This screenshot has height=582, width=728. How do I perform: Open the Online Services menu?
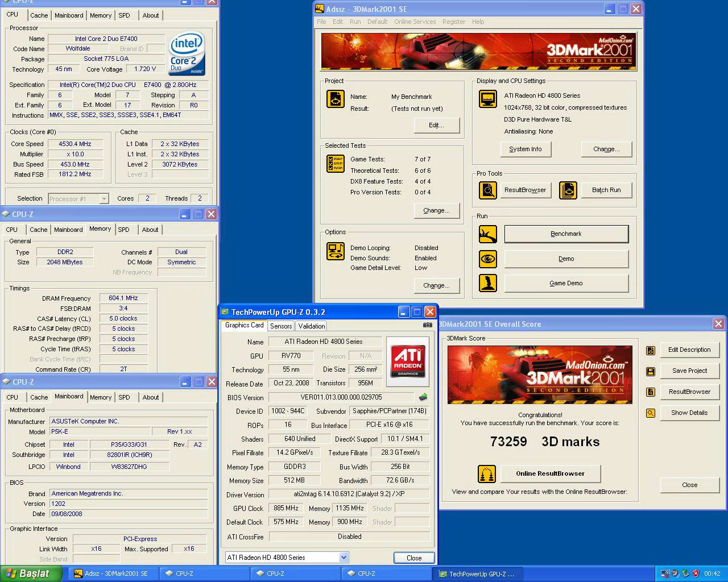415,22
